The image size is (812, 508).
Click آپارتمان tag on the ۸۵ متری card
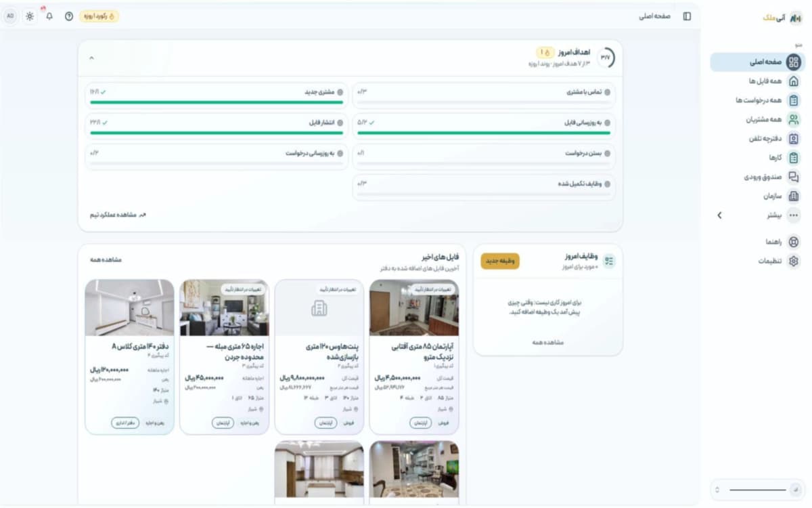click(420, 423)
